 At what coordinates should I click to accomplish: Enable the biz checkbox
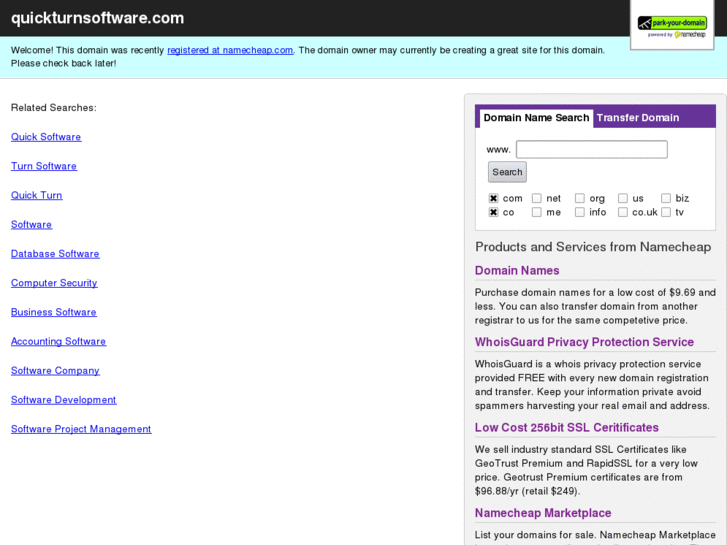666,199
